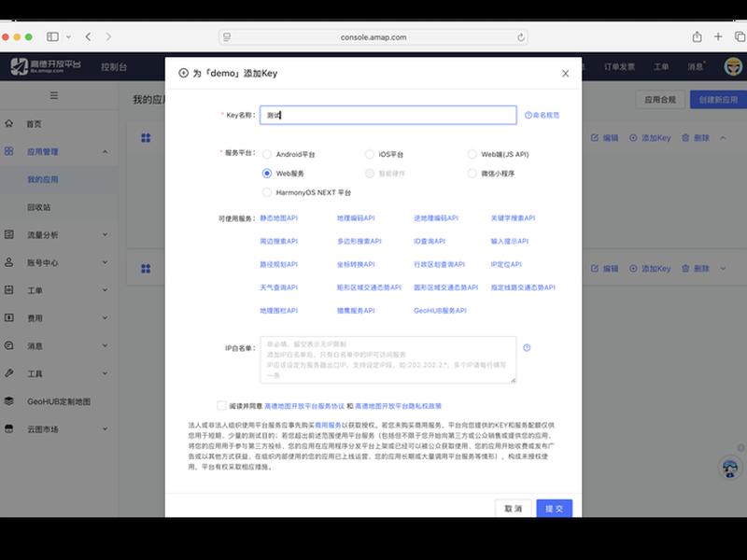The image size is (747, 560).
Task: Collapse the first application row chevron
Action: [723, 137]
